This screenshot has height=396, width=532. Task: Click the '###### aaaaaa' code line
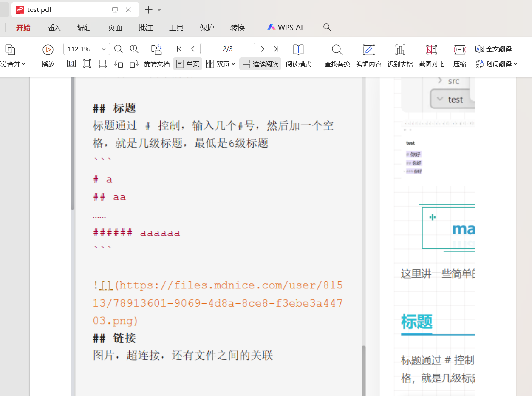tap(137, 233)
